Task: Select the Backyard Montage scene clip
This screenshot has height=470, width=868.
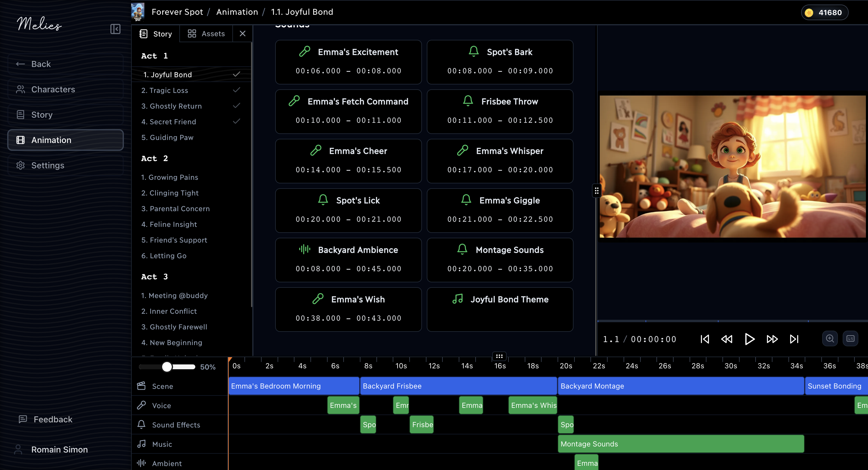Action: 681,386
